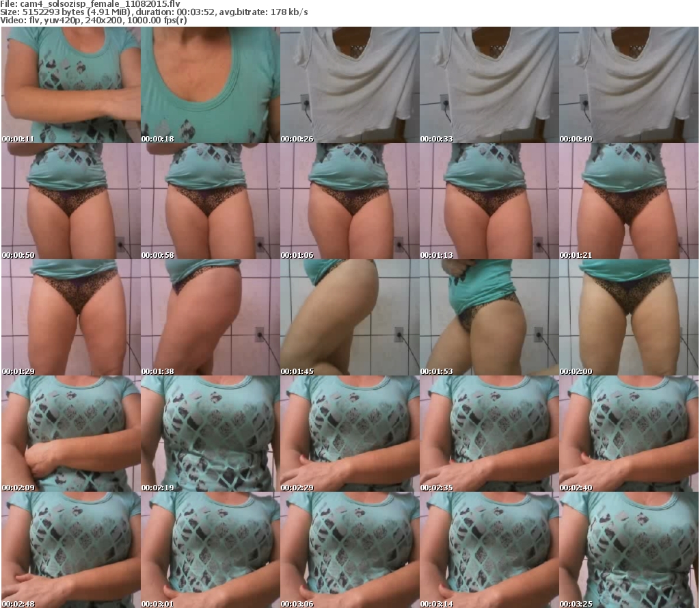
Task: Click the frame marked 00:01:21
Action: (629, 201)
